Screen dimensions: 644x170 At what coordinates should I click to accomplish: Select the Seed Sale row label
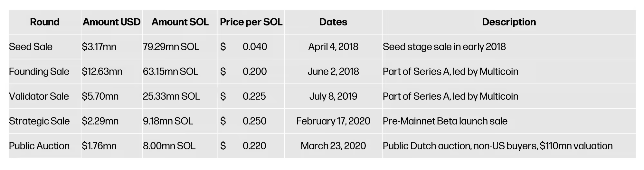[x=31, y=47]
